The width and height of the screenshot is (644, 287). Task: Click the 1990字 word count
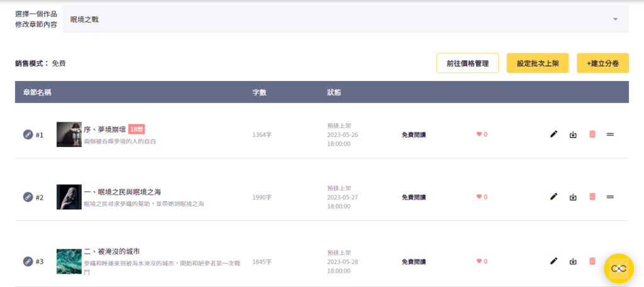point(262,197)
